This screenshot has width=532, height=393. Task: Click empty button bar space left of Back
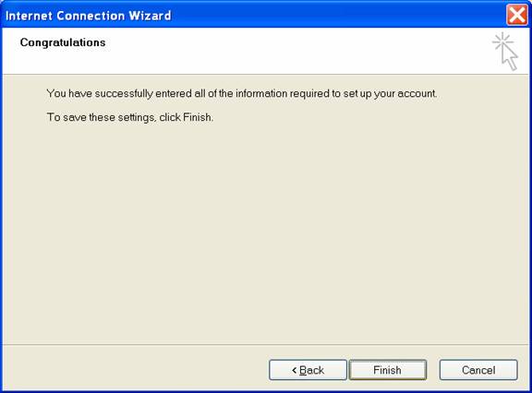(x=136, y=369)
